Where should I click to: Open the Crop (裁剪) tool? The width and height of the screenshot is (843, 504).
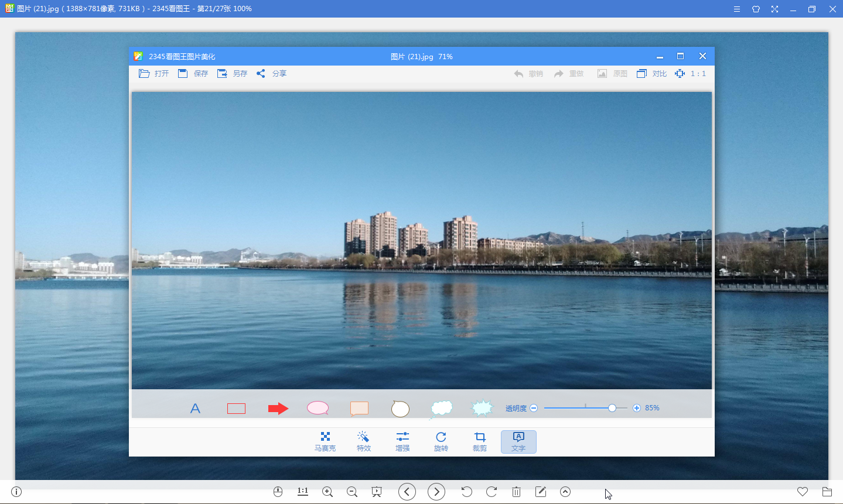[x=480, y=442]
